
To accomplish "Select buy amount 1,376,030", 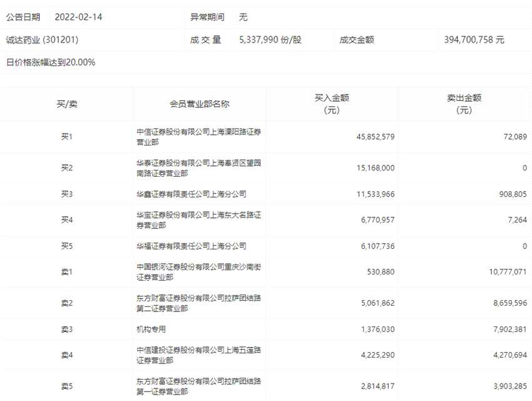I will (x=377, y=330).
